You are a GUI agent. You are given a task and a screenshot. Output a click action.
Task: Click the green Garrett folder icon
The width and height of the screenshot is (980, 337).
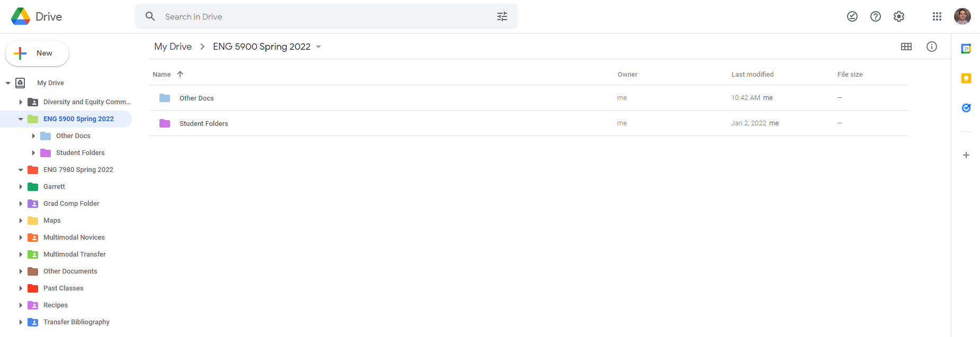pos(33,187)
